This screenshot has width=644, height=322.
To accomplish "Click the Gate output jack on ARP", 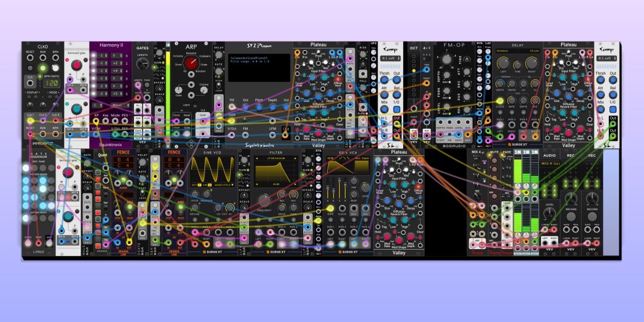I will click(203, 121).
